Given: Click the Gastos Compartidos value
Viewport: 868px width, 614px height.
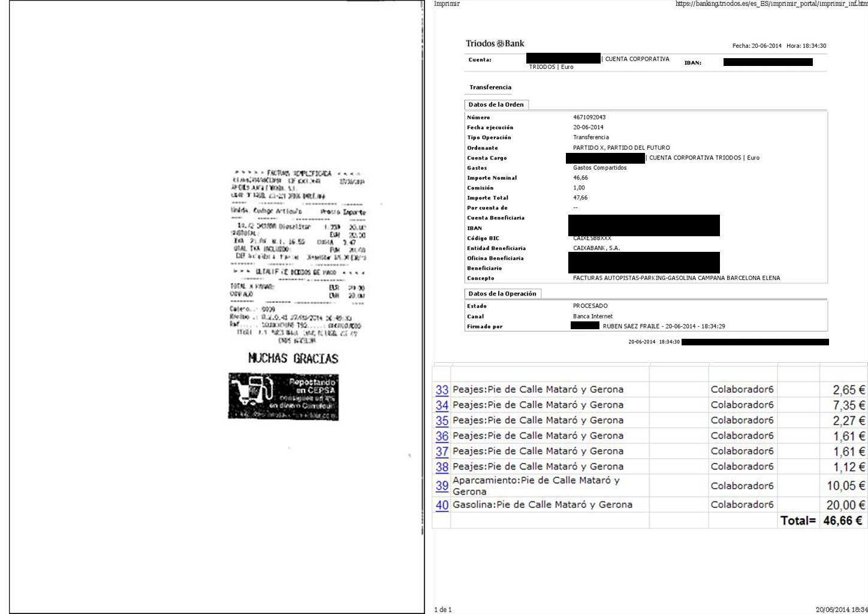Looking at the screenshot, I should 600,168.
